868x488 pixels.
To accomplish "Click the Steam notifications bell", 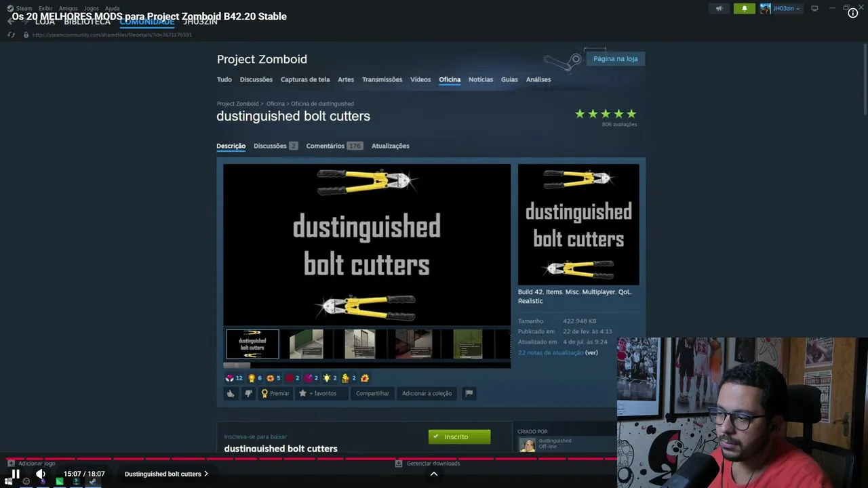I will [744, 9].
